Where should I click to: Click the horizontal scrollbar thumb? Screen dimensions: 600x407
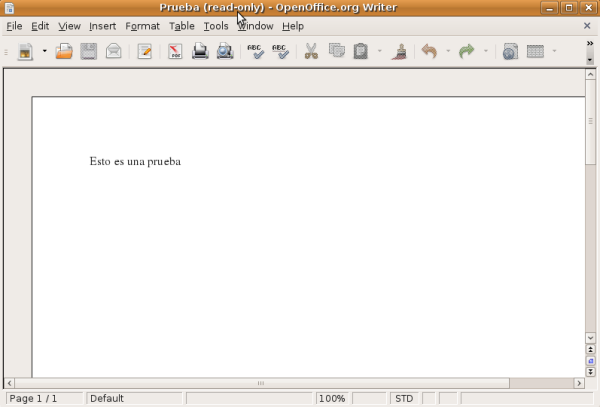[x=262, y=383]
